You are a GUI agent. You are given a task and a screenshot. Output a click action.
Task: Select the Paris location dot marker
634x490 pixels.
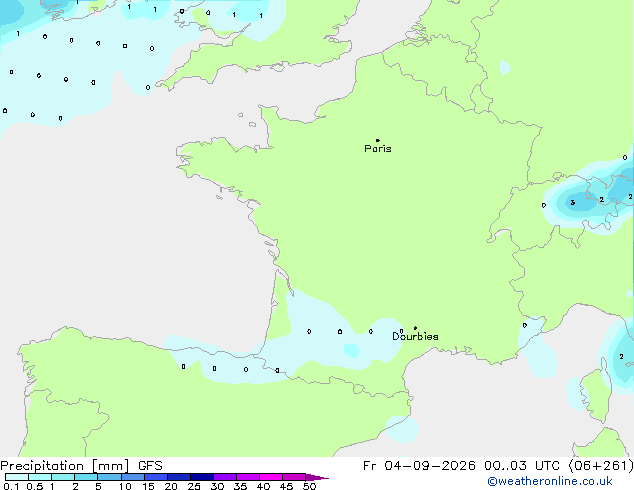click(378, 140)
